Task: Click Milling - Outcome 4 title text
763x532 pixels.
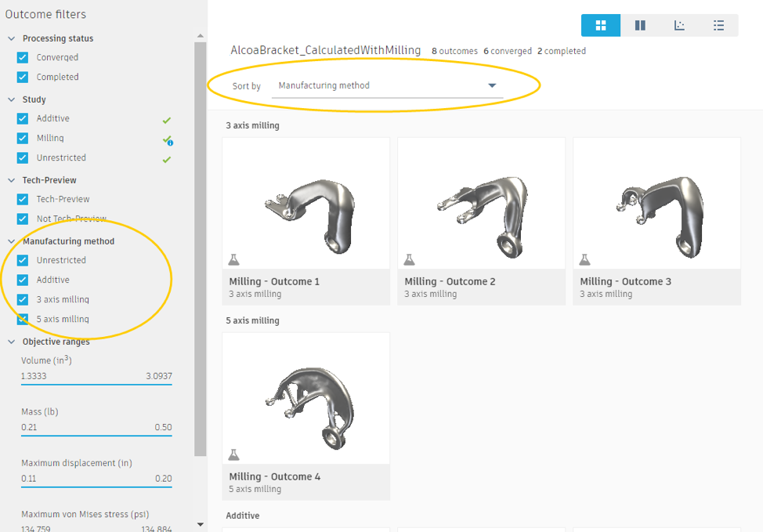Action: (x=275, y=477)
